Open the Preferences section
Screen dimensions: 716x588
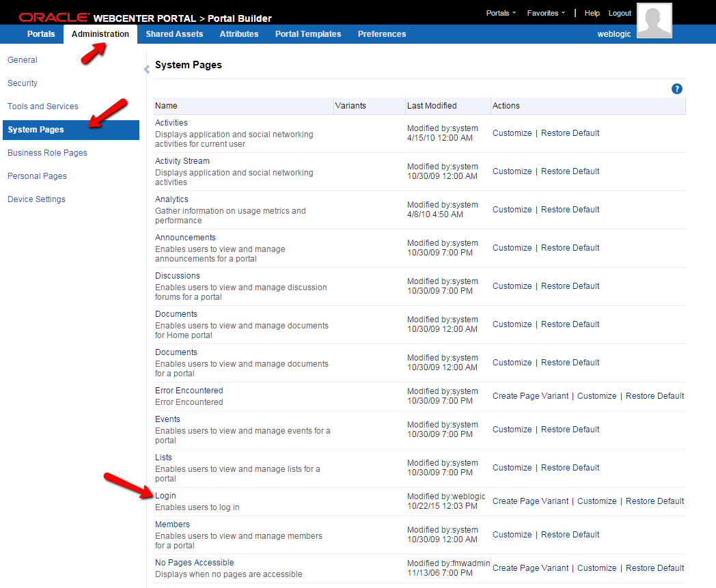381,33
